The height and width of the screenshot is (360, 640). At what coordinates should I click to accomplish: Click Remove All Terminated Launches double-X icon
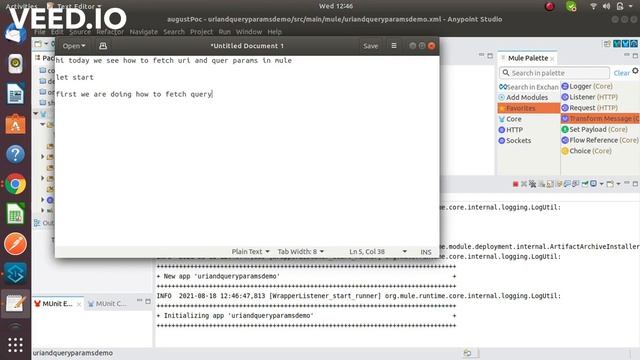[x=533, y=184]
